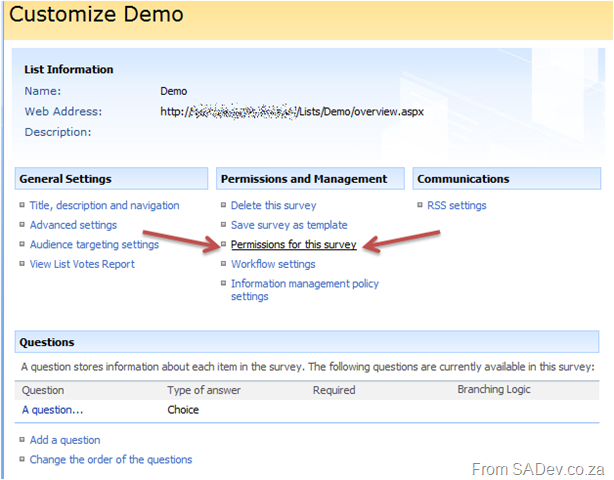
Task: Click bullet icon beside RSS settings
Action: pos(420,206)
